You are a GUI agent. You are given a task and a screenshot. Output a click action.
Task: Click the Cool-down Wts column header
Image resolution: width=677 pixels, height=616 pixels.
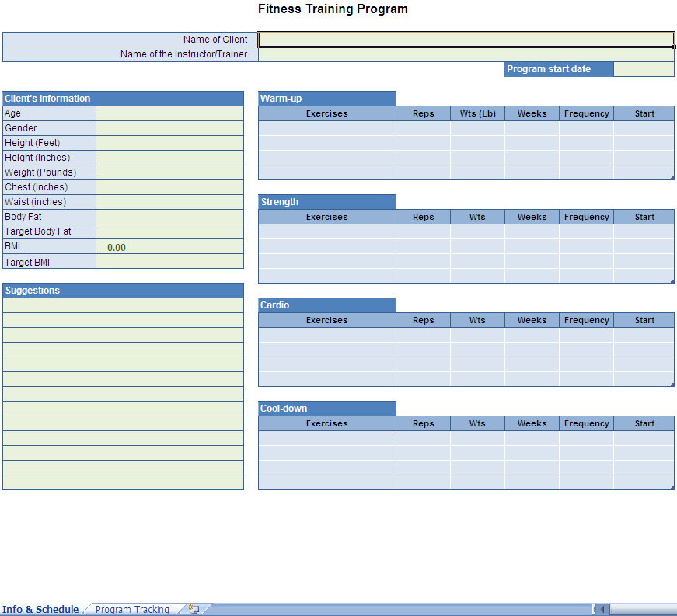click(477, 423)
